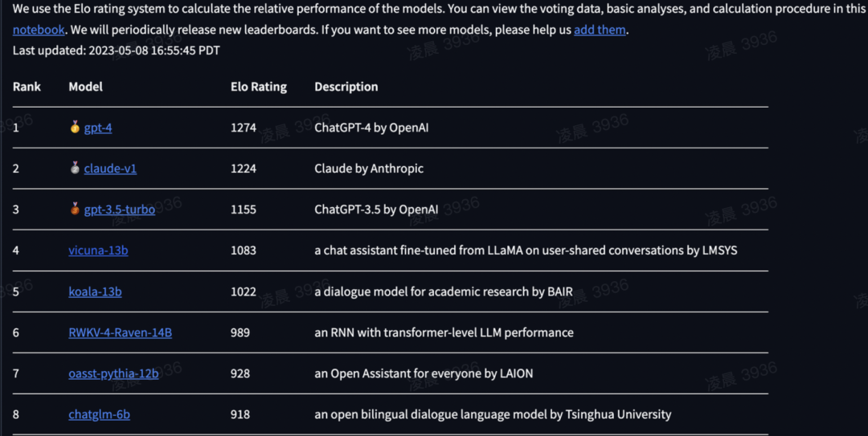868x436 pixels.
Task: Click the Last updated timestamp text
Action: pyautogui.click(x=117, y=50)
